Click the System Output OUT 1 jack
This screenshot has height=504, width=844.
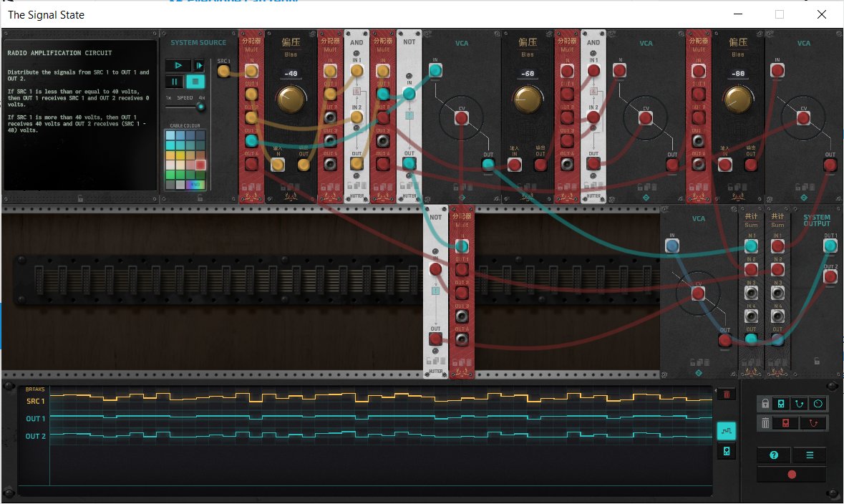830,246
